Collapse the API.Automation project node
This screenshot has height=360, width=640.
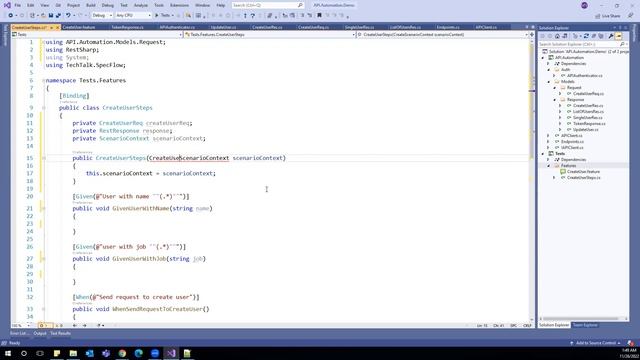coord(543,58)
